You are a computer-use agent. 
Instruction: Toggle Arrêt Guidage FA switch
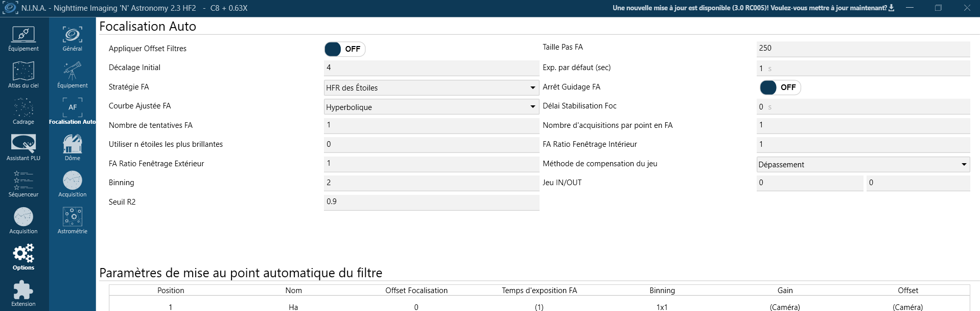[780, 87]
